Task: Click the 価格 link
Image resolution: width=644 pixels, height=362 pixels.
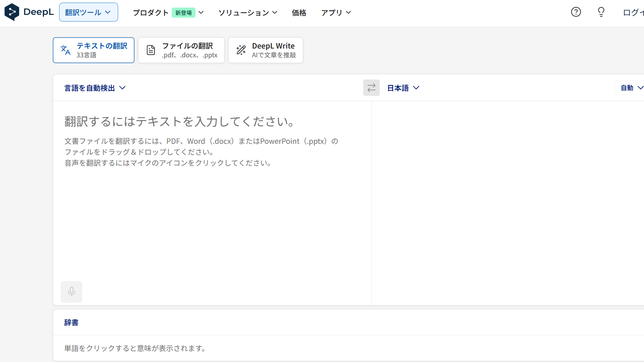Action: (299, 12)
